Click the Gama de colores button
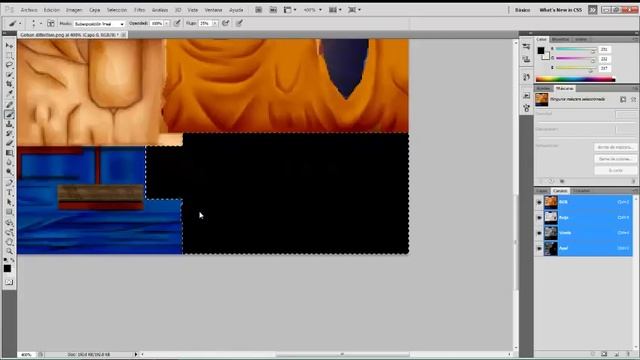The width and height of the screenshot is (640, 360). [x=615, y=159]
